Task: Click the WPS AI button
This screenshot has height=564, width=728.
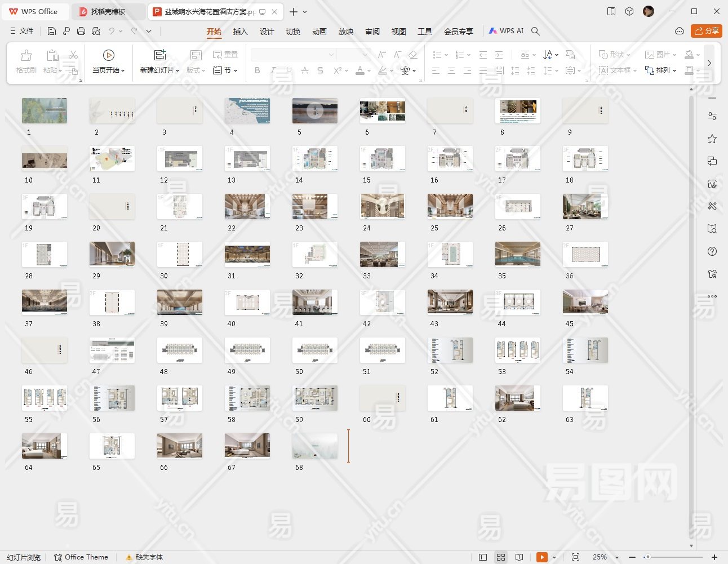Action: [506, 31]
